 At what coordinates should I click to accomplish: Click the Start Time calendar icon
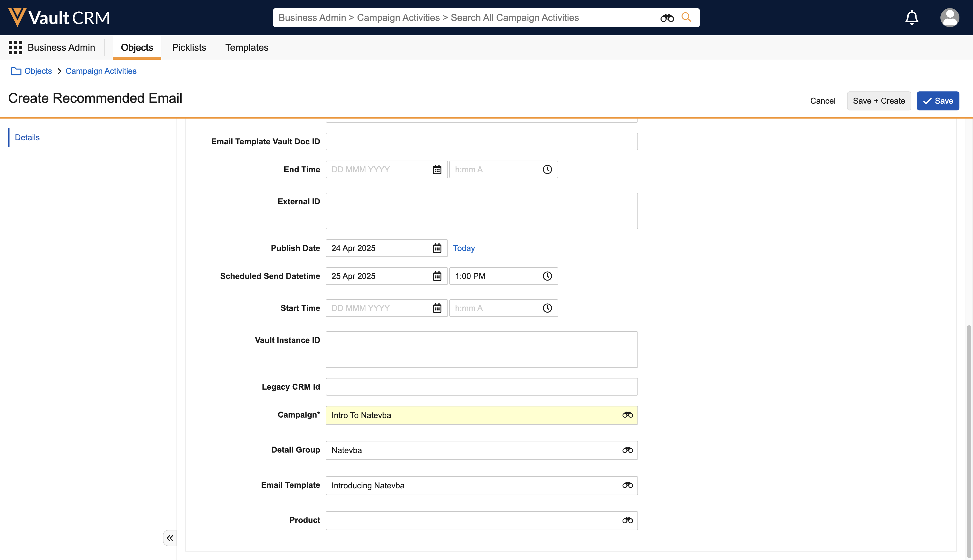coord(437,308)
